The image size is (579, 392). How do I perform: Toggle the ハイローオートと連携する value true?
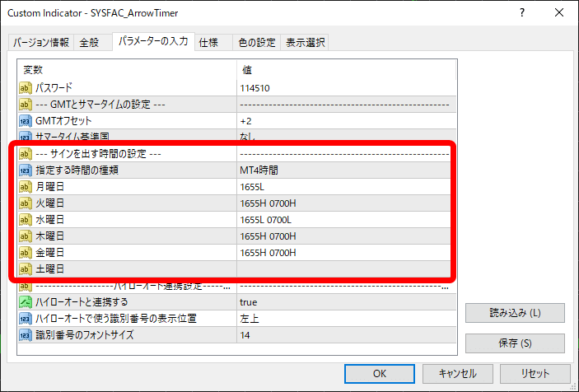pyautogui.click(x=347, y=302)
